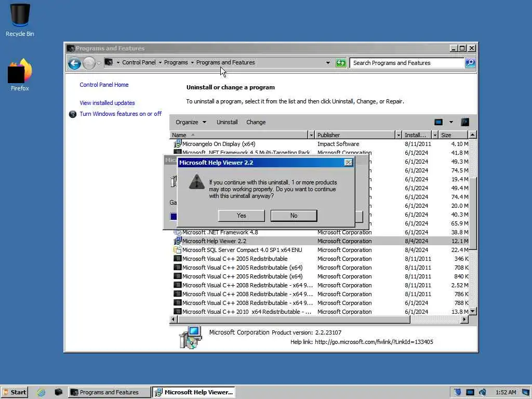Click the taskbar clock showing 1:52 AM
Screen dimensions: 532x399
[506, 392]
